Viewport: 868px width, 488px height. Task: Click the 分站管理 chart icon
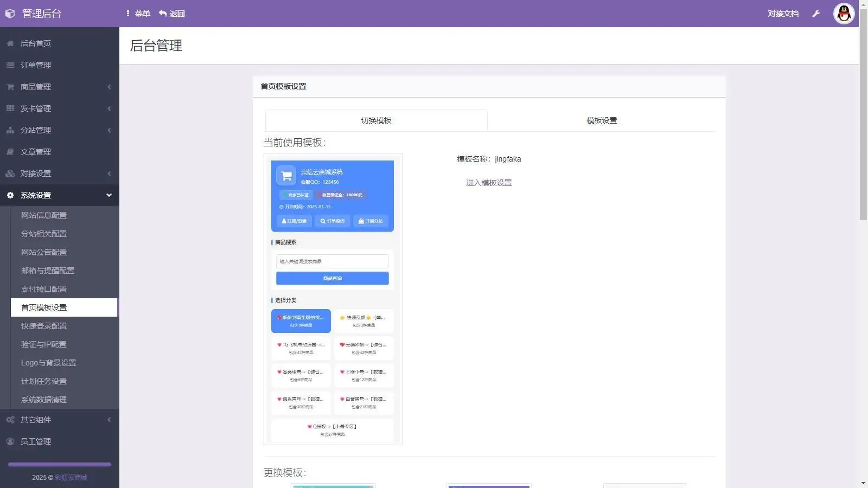click(x=9, y=130)
